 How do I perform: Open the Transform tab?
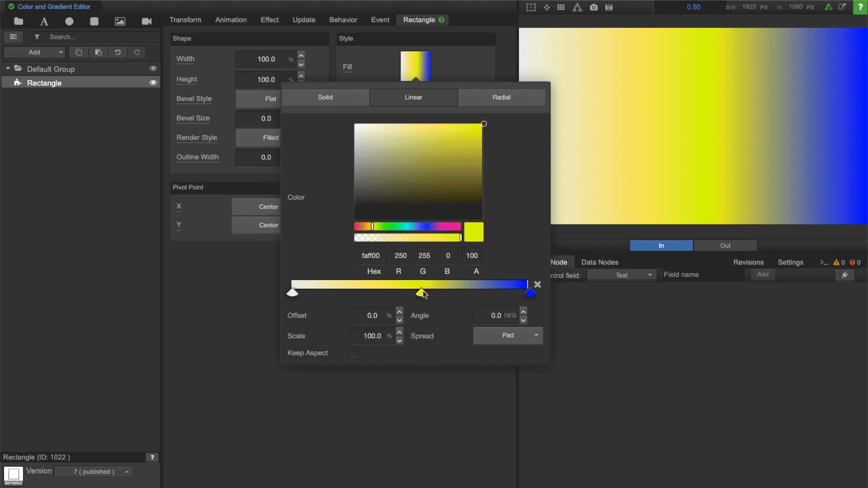coord(185,20)
